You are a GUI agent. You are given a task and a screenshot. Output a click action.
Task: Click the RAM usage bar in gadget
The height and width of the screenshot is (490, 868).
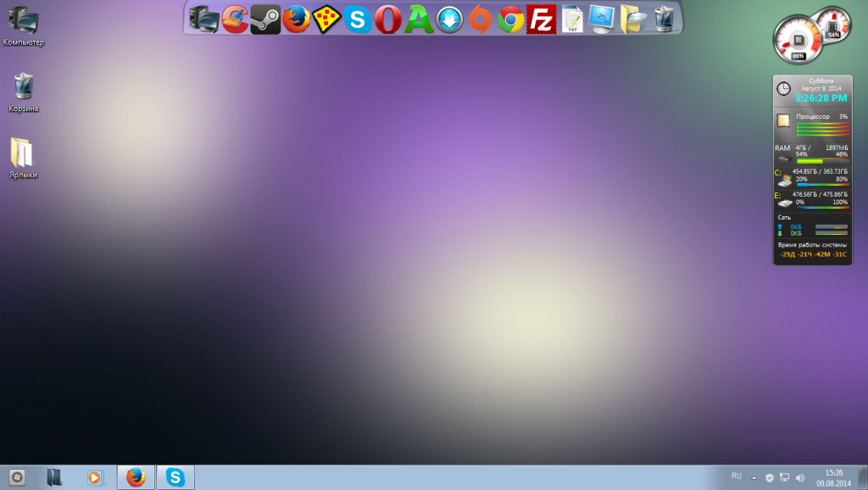pyautogui.click(x=822, y=161)
